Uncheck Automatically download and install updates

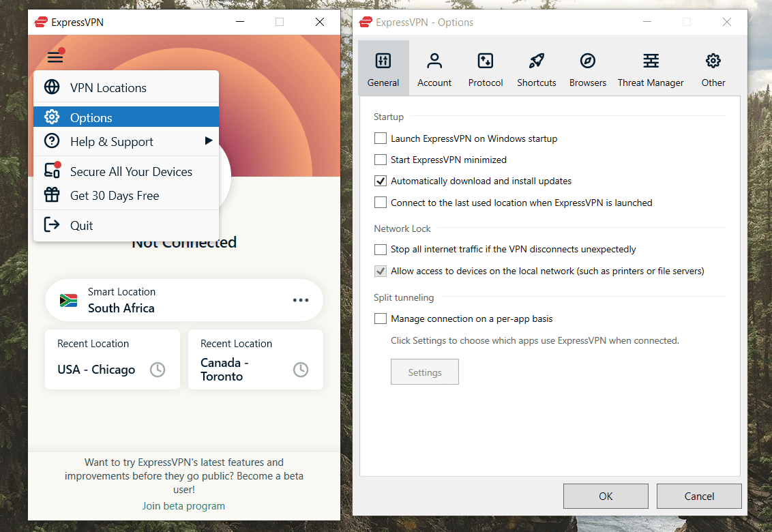(x=380, y=181)
